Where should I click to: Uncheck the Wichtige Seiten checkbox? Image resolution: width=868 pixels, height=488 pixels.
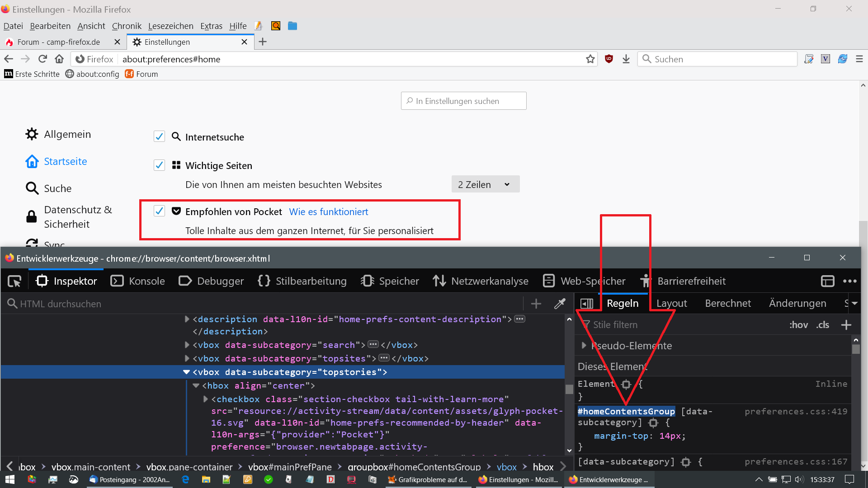click(x=159, y=165)
